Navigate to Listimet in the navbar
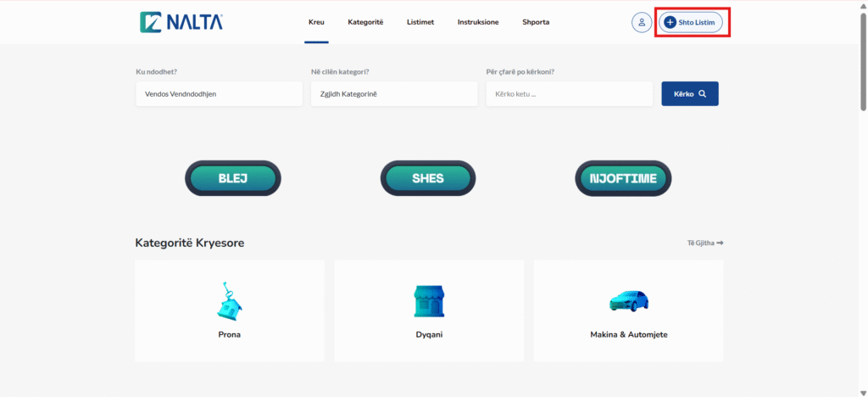 [420, 22]
